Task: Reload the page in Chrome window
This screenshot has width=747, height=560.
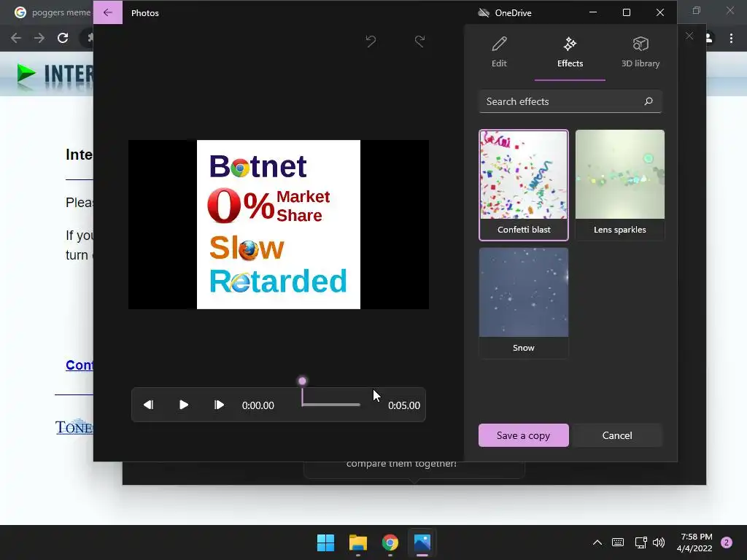Action: coord(63,38)
